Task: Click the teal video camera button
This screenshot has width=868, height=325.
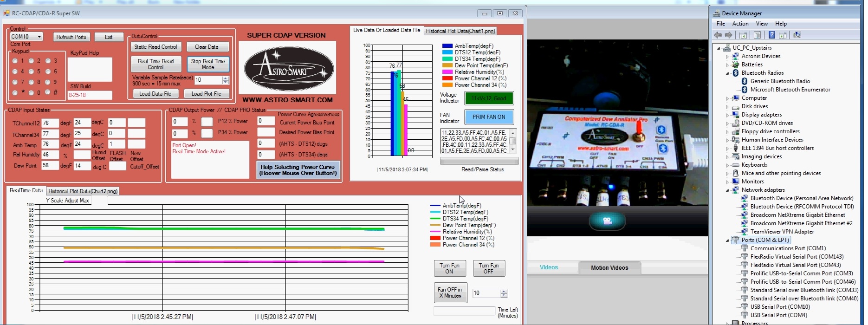Action: [607, 221]
